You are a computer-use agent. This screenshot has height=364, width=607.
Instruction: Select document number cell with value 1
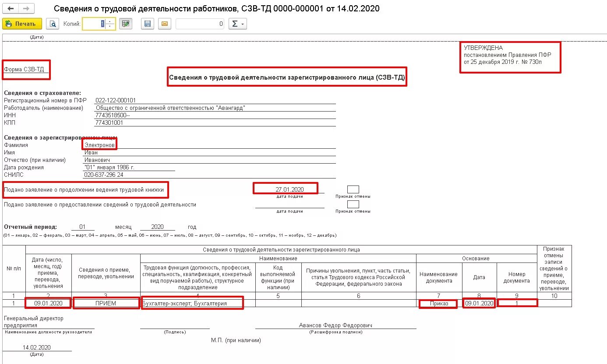coord(517,303)
